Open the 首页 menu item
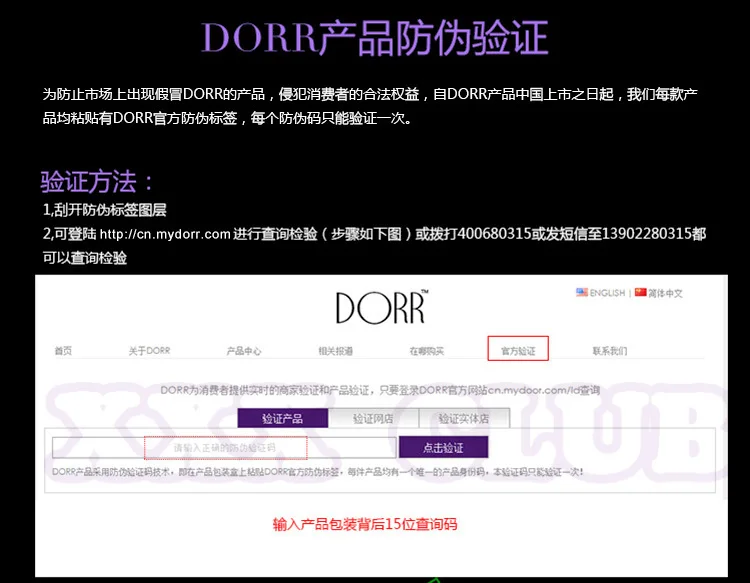750x583 pixels. (63, 351)
